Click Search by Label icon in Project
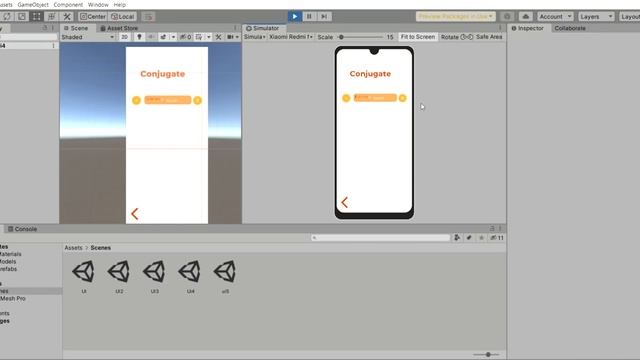Viewport: 640px width, 360px height. pyautogui.click(x=469, y=238)
